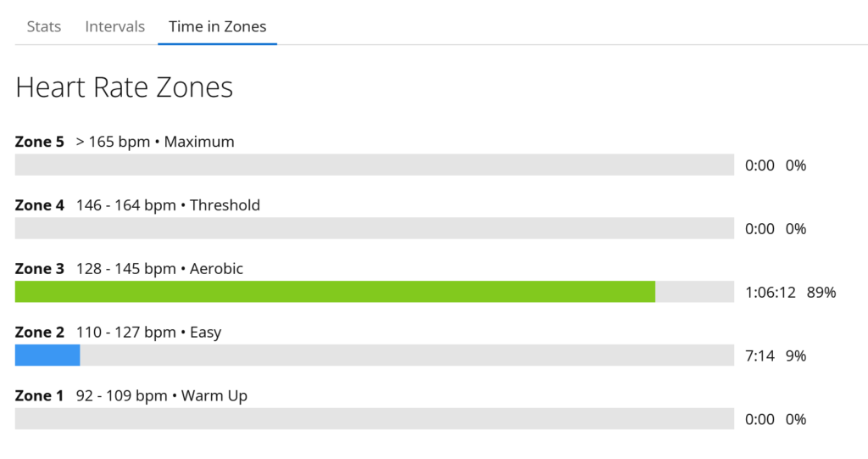Click the 110 - 127 bpm Easy text
868x459 pixels.
coord(148,333)
